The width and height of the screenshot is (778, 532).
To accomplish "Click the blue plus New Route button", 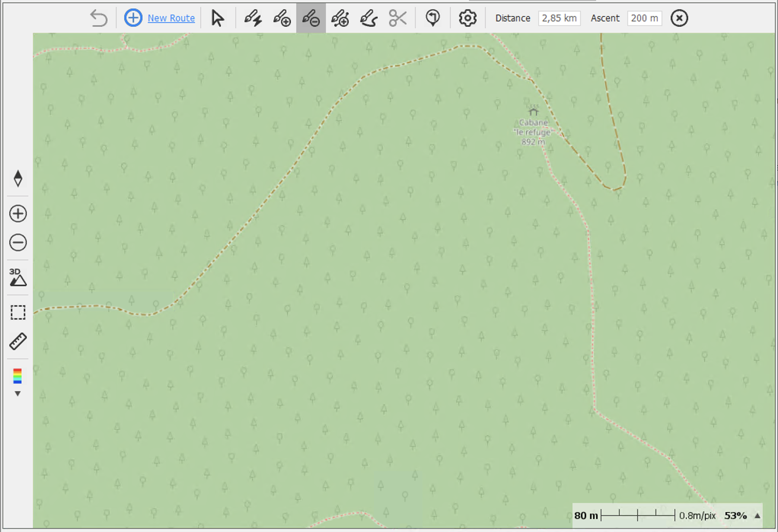I will [x=133, y=18].
